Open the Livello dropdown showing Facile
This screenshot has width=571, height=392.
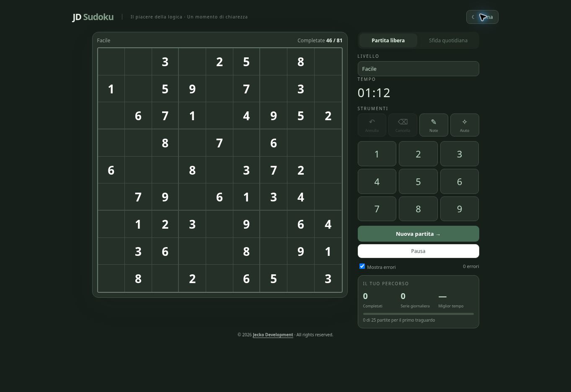[418, 69]
